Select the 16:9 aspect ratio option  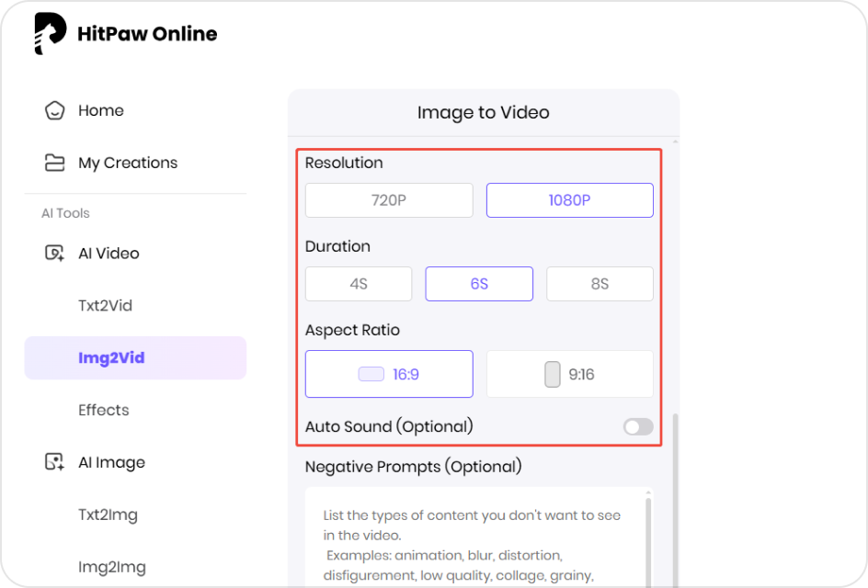pos(388,373)
